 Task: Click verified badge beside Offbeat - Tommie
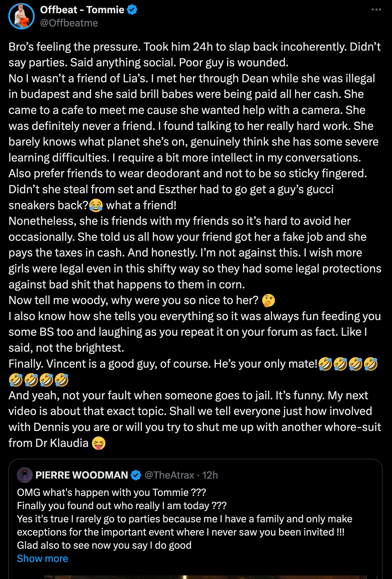(132, 10)
